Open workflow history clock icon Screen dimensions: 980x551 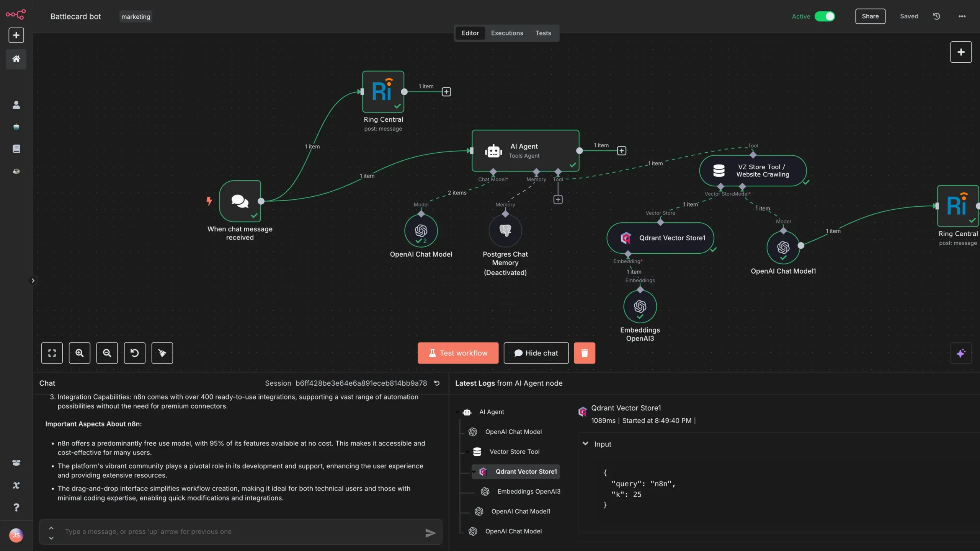pyautogui.click(x=936, y=16)
